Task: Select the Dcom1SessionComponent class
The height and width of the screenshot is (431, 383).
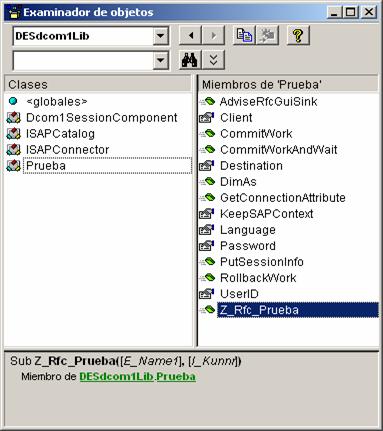Action: point(102,118)
